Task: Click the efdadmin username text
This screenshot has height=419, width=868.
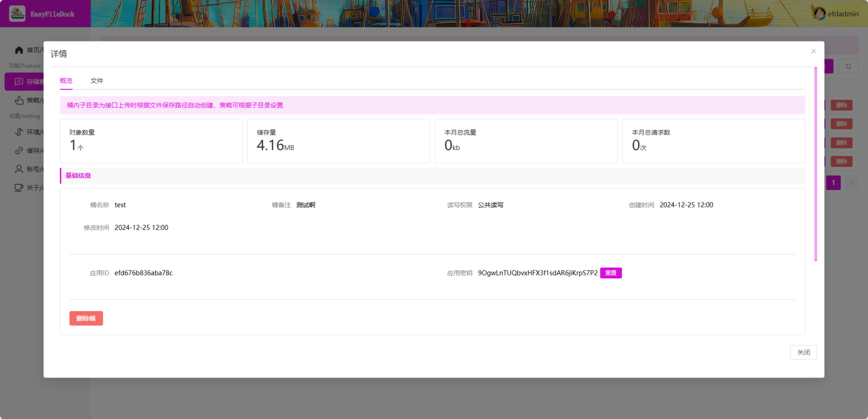Action: (x=843, y=14)
